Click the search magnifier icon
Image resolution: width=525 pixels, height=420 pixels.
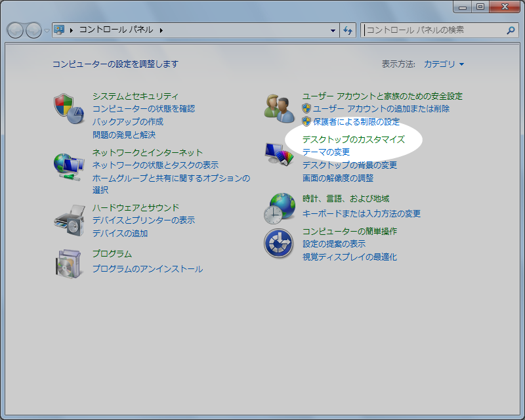511,30
